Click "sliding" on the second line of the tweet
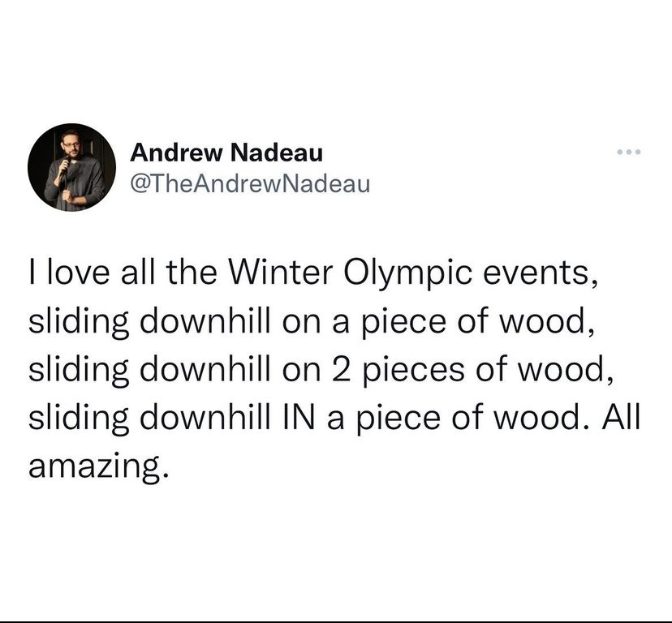Viewport: 672px width, 623px height. (x=79, y=323)
